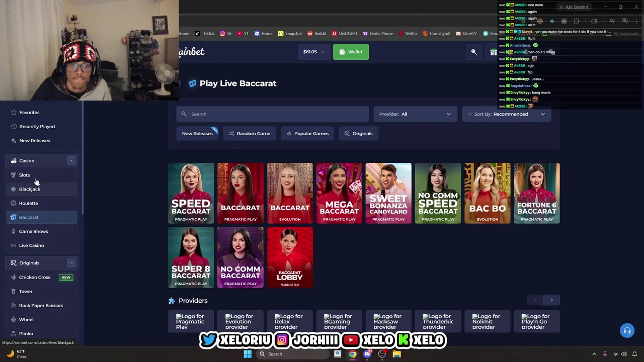
Task: Open No Comm Baccarat tile
Action: click(240, 257)
